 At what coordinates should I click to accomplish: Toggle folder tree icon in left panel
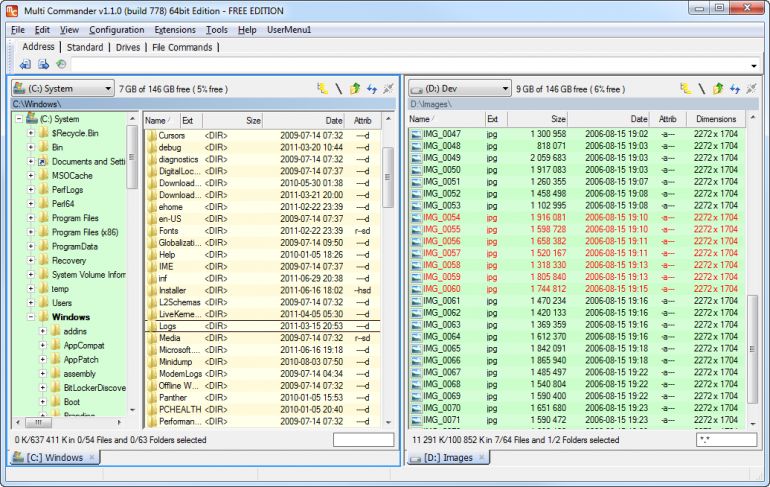coord(322,88)
